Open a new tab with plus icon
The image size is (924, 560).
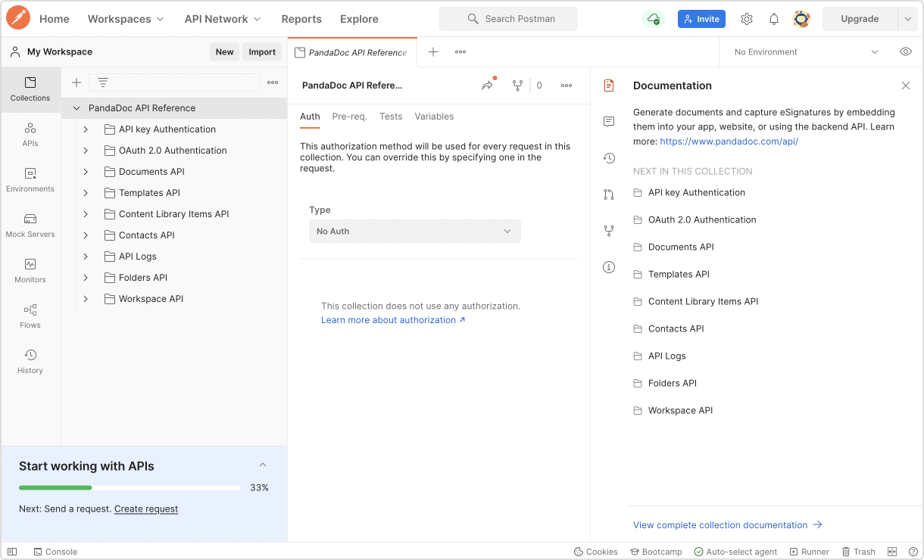(433, 52)
